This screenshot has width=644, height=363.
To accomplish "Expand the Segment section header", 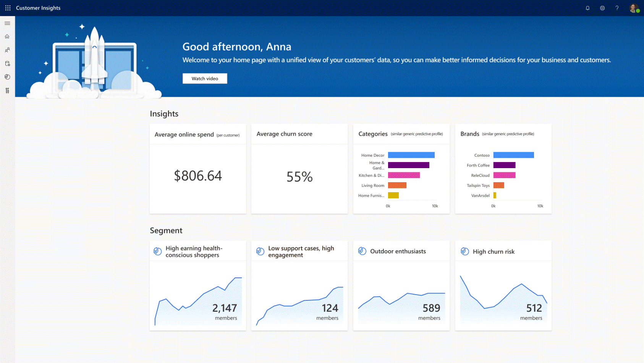I will pos(166,230).
